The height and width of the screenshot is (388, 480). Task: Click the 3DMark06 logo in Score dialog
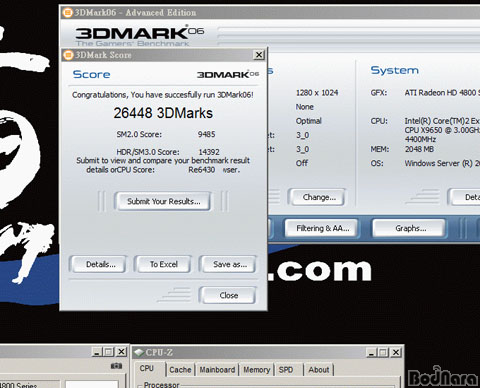228,74
